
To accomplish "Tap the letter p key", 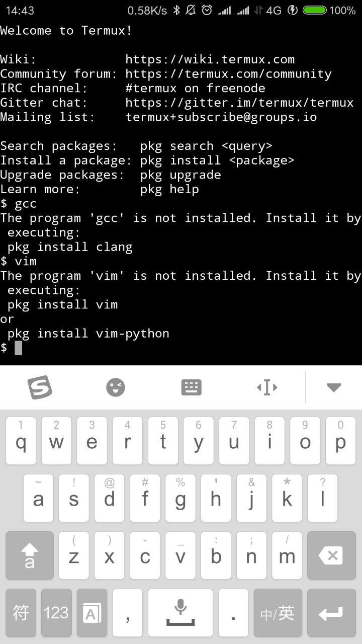I will point(340,441).
